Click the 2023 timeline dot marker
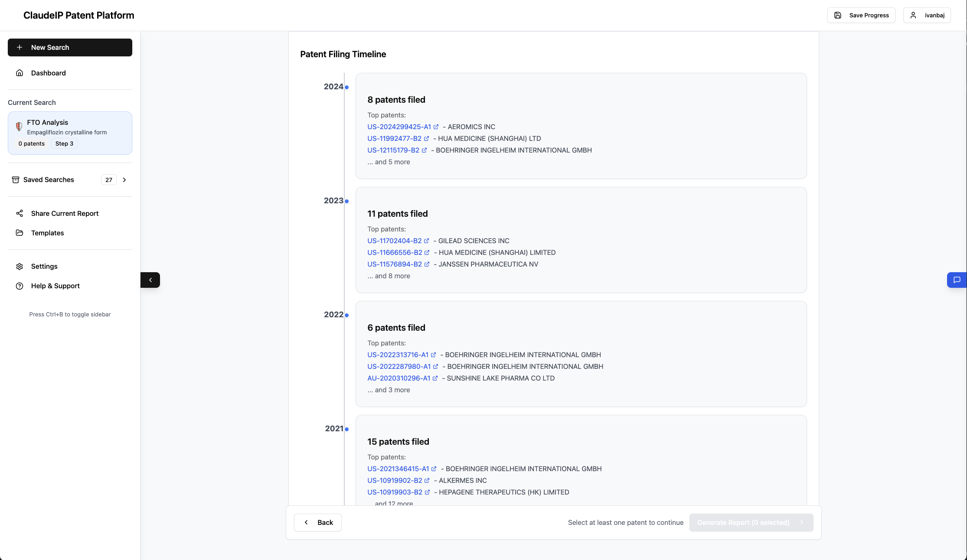This screenshot has width=967, height=560. (346, 201)
